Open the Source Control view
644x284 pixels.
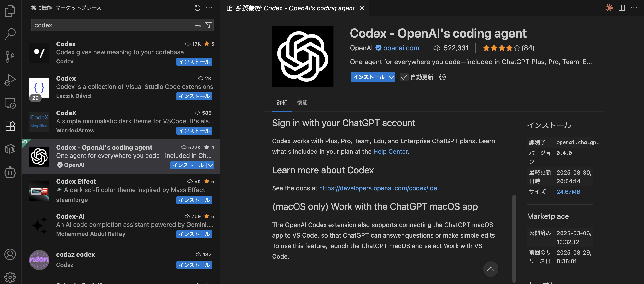pyautogui.click(x=10, y=57)
